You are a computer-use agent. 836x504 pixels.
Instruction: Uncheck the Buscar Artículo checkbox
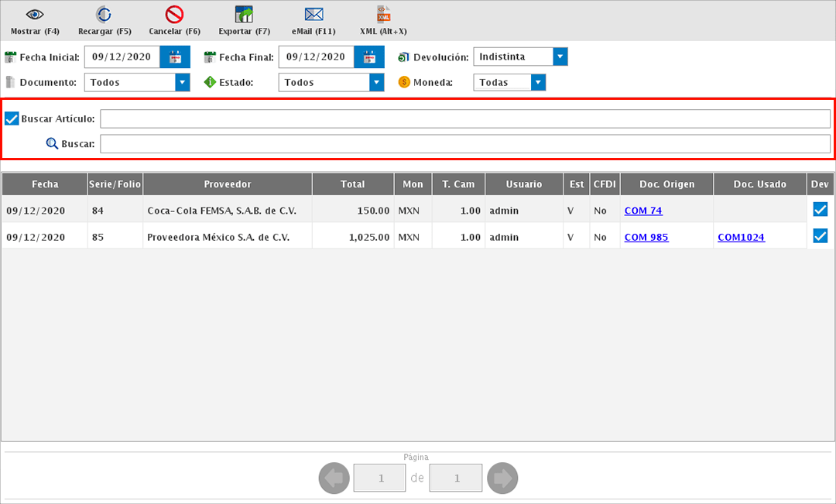(12, 118)
